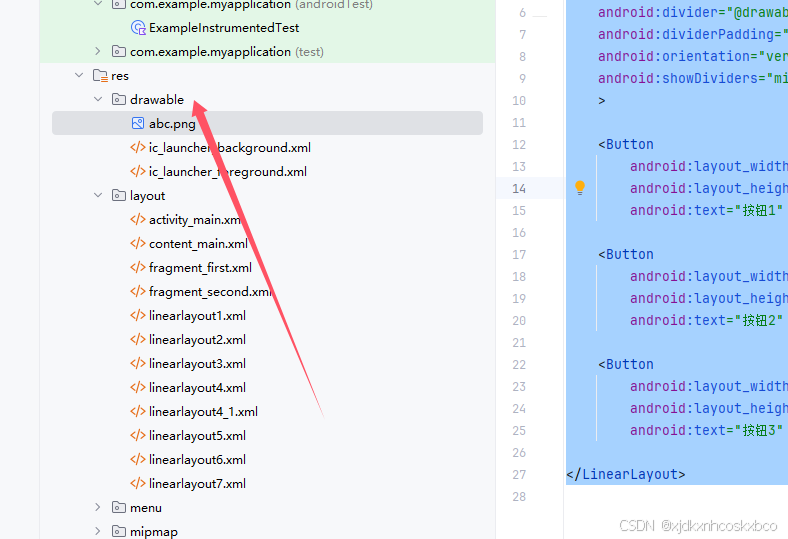Select the layout folder label
Screen dimensions: 788x539
[x=147, y=196]
